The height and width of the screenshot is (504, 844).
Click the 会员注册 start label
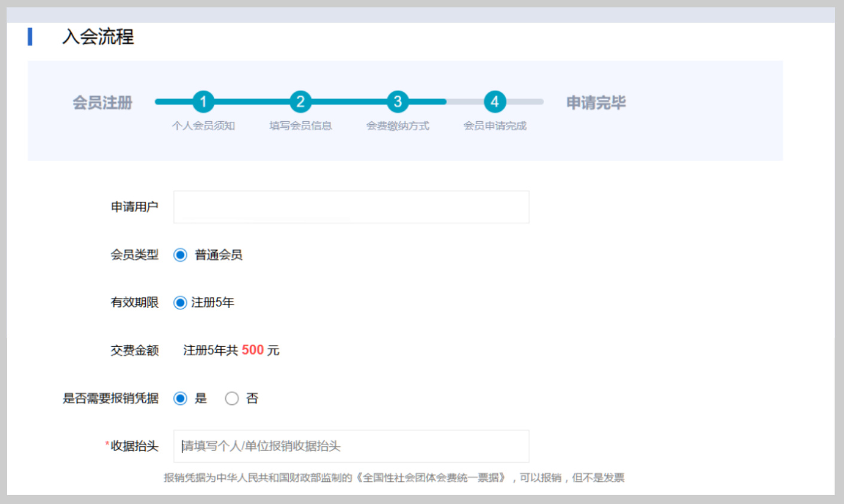[102, 103]
